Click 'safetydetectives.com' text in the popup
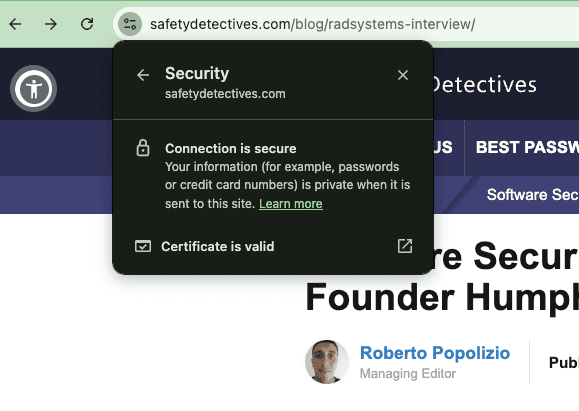This screenshot has width=579, height=411. coord(225,94)
